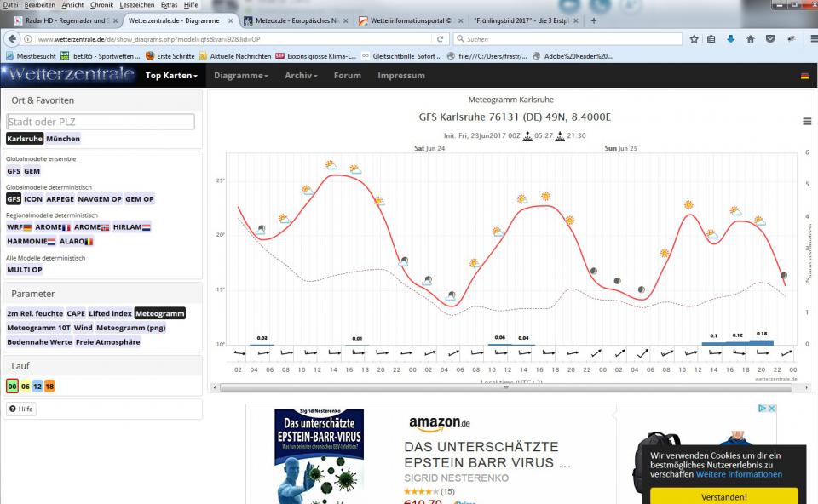The image size is (818, 504).
Task: Bookmark this page with the star icon
Action: pyautogui.click(x=694, y=39)
